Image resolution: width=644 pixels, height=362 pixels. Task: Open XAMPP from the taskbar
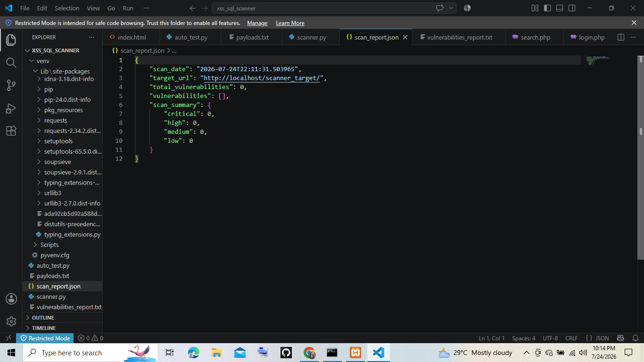tap(355, 353)
